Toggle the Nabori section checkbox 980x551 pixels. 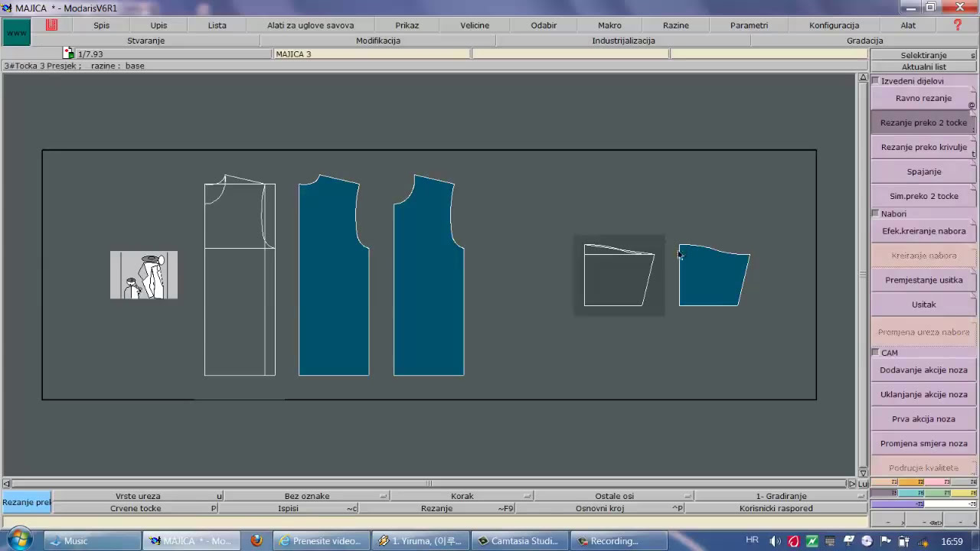click(876, 214)
